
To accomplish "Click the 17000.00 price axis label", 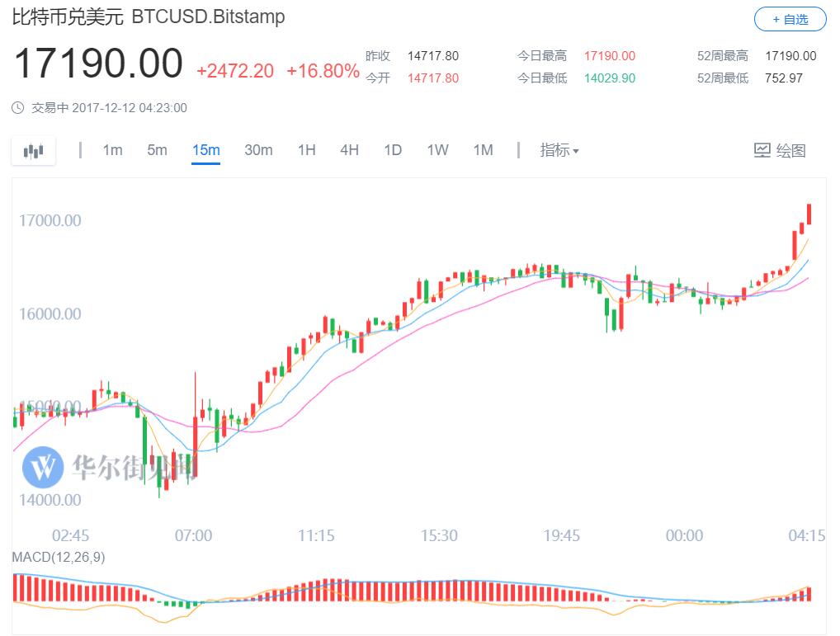I will point(50,220).
